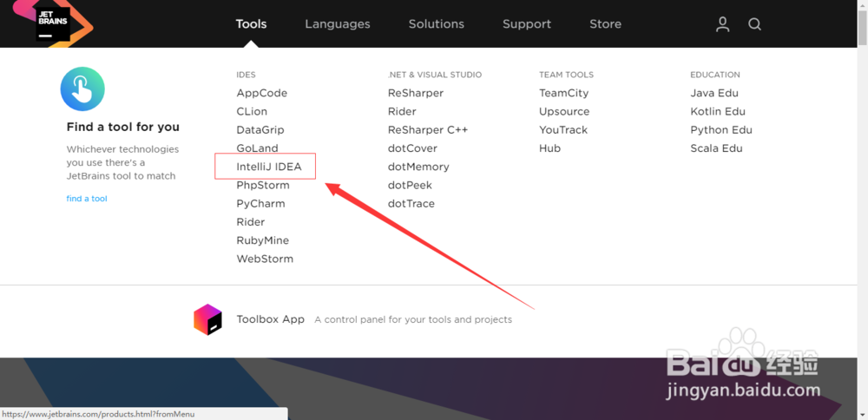Click the page vertical scrollbar
Screen dimensions: 868x420
(x=863, y=210)
